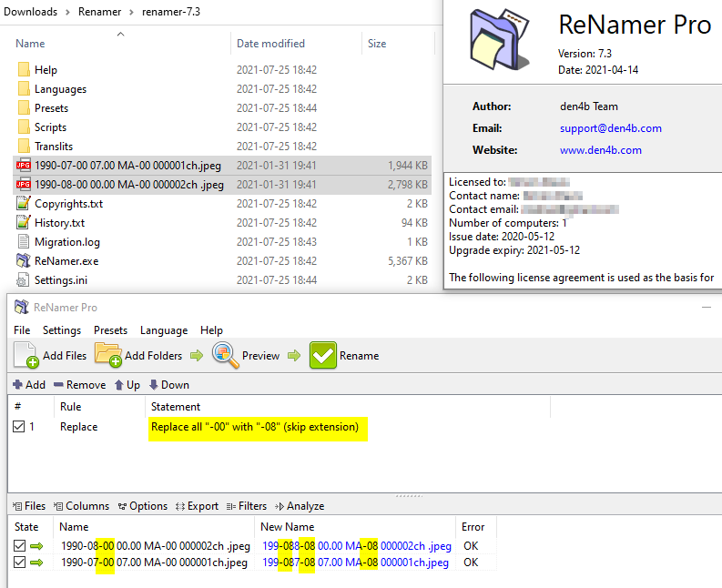Click the 5,367 KB size of ReNamer.exe
Image resolution: width=722 pixels, height=588 pixels.
(x=408, y=261)
